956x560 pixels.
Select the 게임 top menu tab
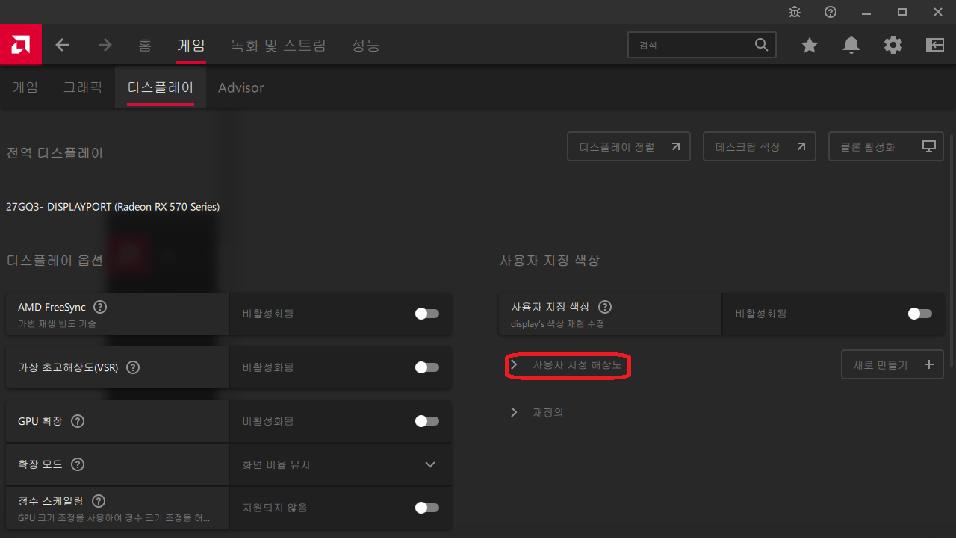pyautogui.click(x=191, y=45)
